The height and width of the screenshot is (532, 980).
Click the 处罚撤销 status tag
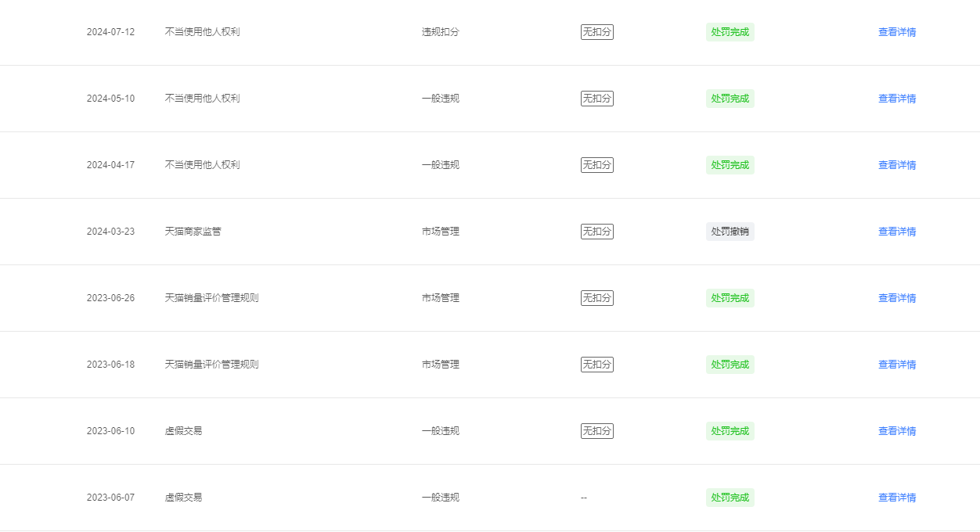pos(730,232)
